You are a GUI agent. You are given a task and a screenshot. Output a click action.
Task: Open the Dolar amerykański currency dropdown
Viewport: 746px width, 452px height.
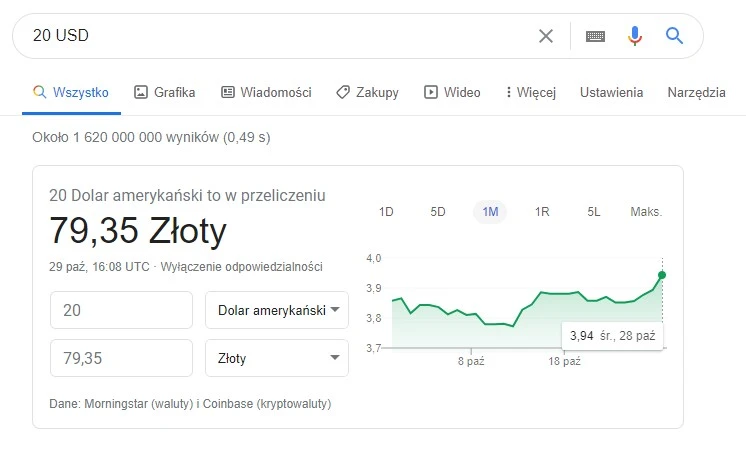click(x=277, y=310)
